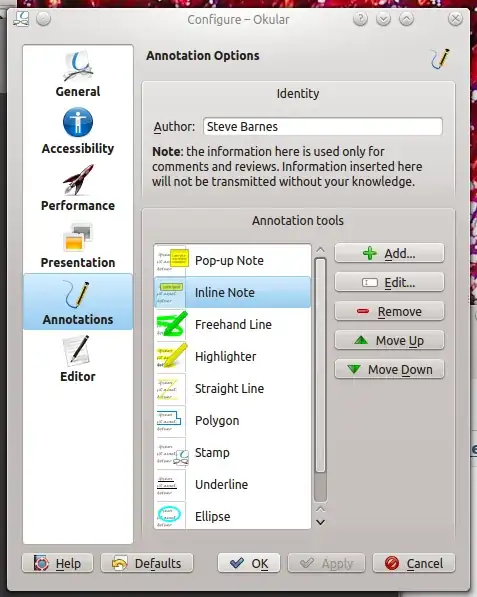Select the Inline Note annotation tool
This screenshot has height=597, width=477.
coord(232,292)
